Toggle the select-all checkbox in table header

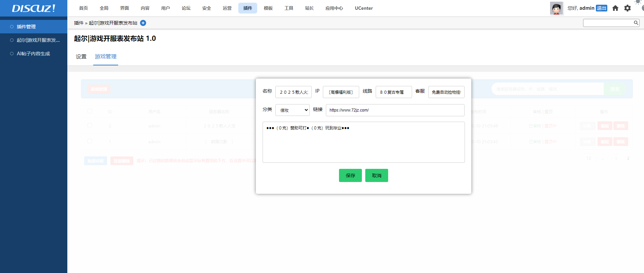pyautogui.click(x=90, y=111)
